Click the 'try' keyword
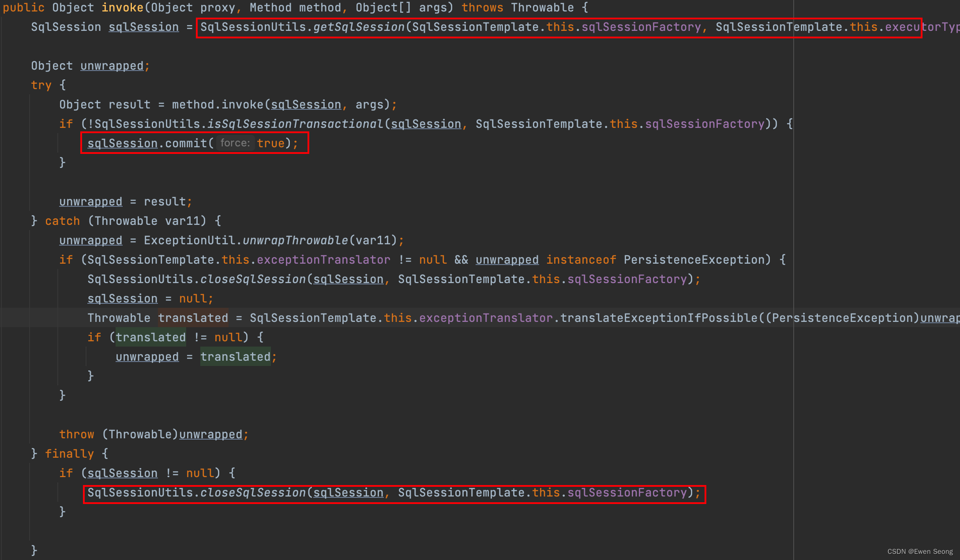The height and width of the screenshot is (560, 960). point(41,85)
